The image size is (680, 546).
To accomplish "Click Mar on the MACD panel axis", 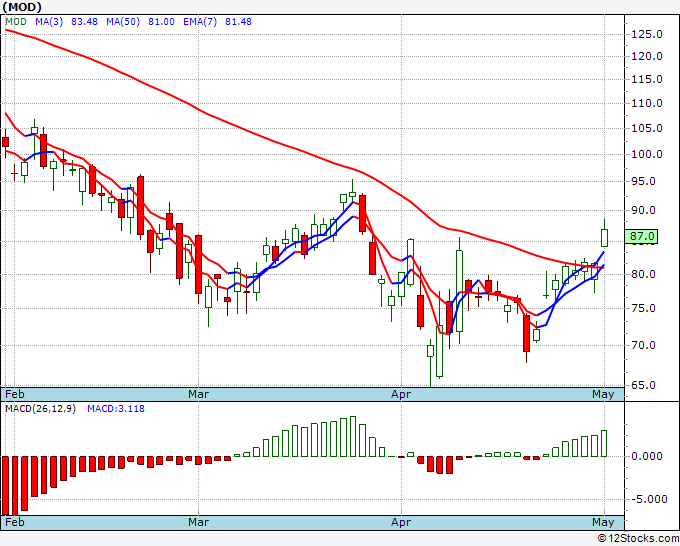I will 199,522.
